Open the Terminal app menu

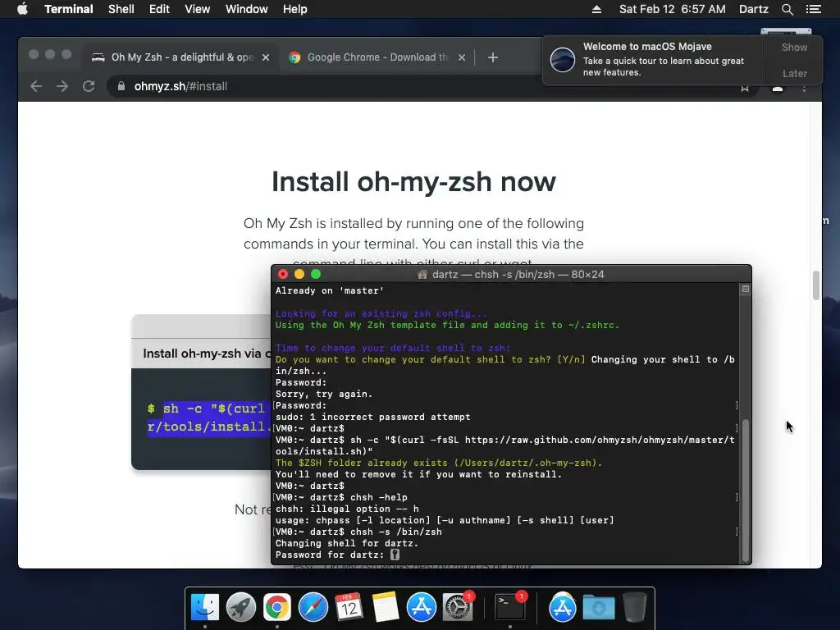69,9
